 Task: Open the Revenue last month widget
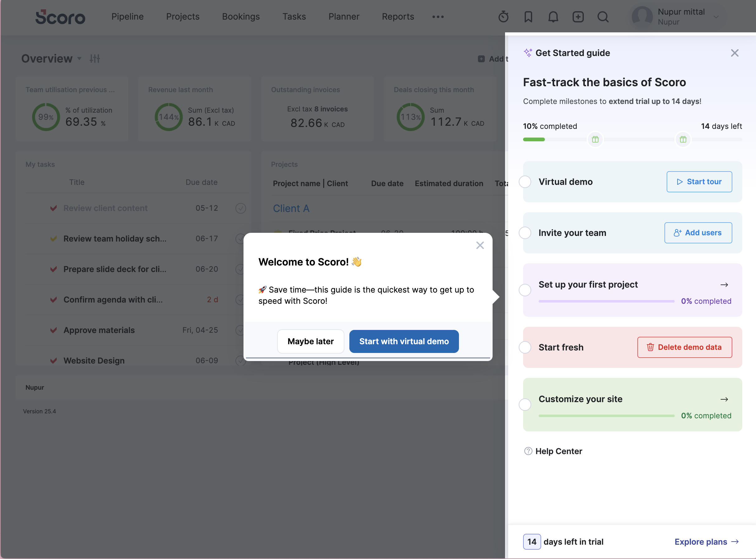tap(195, 109)
